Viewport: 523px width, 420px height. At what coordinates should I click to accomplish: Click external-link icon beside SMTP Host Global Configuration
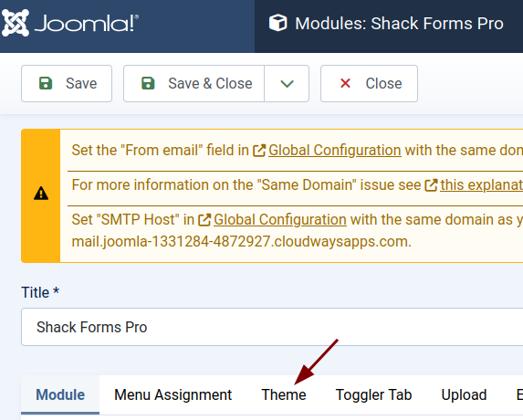tap(204, 220)
